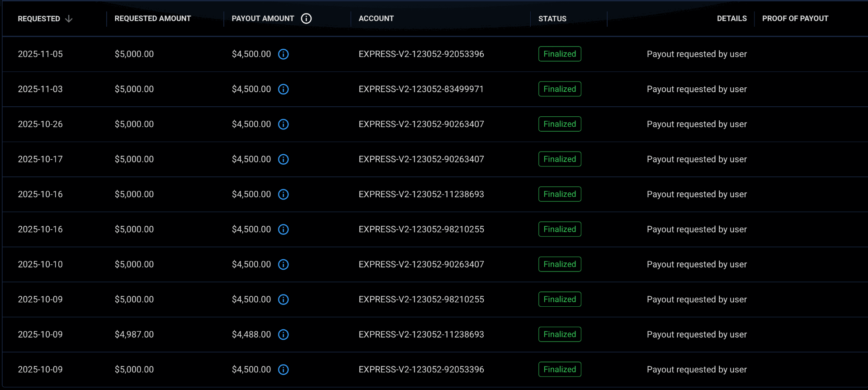Click the Finalized badge in the 2025-11-03 row
Screen dimensions: 868x390
tap(560, 89)
